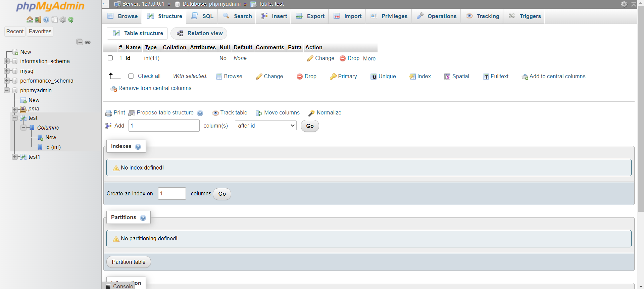Open navigation panel settings gear icon
The height and width of the screenshot is (289, 644).
tap(63, 20)
